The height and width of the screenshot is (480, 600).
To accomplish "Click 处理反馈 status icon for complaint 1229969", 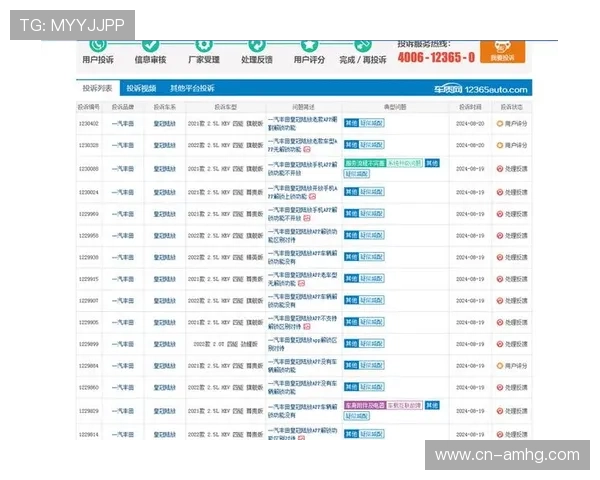I will click(x=499, y=214).
